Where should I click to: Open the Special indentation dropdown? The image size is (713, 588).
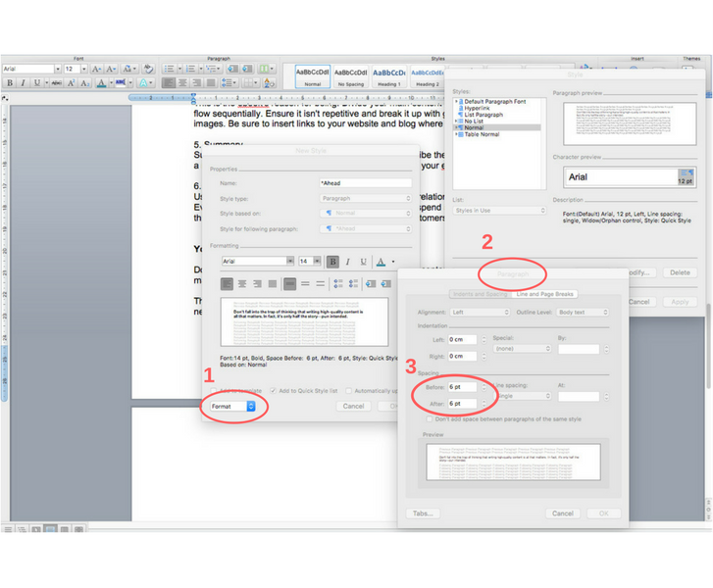[x=522, y=349]
